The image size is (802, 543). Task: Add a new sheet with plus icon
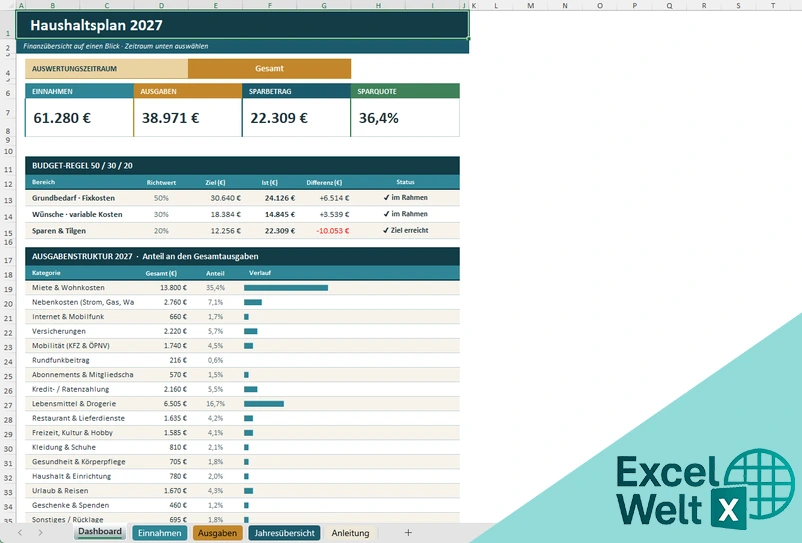(408, 533)
